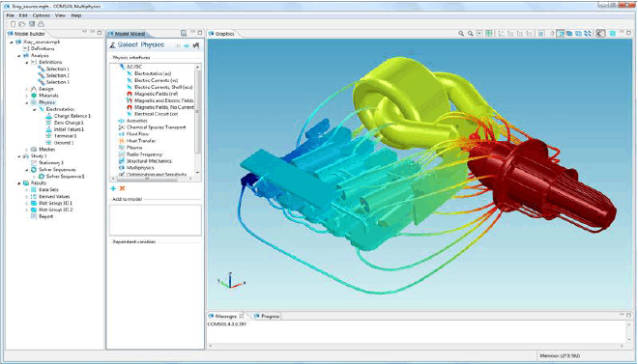Collapse the Analysis node in Model Builder
The image size is (638, 364).
(x=19, y=55)
